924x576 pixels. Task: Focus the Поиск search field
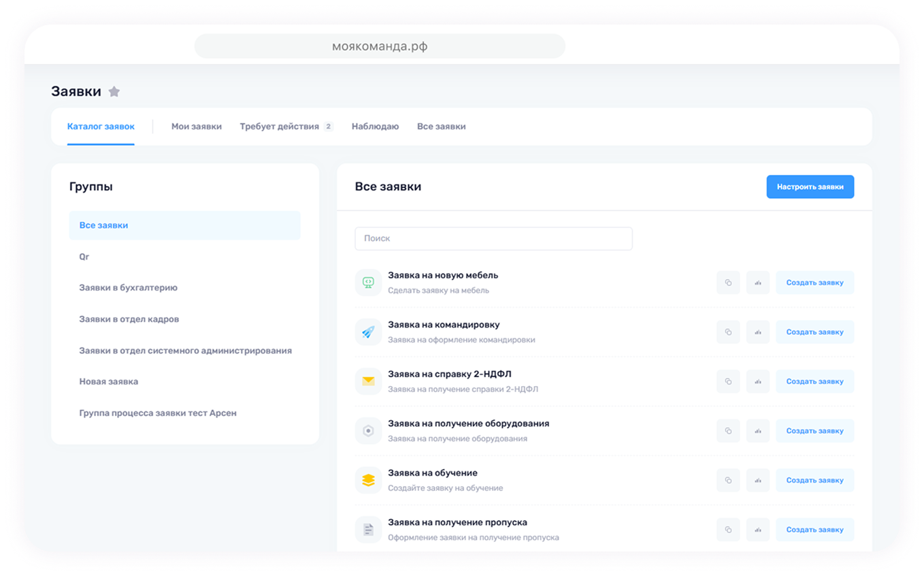pos(493,239)
